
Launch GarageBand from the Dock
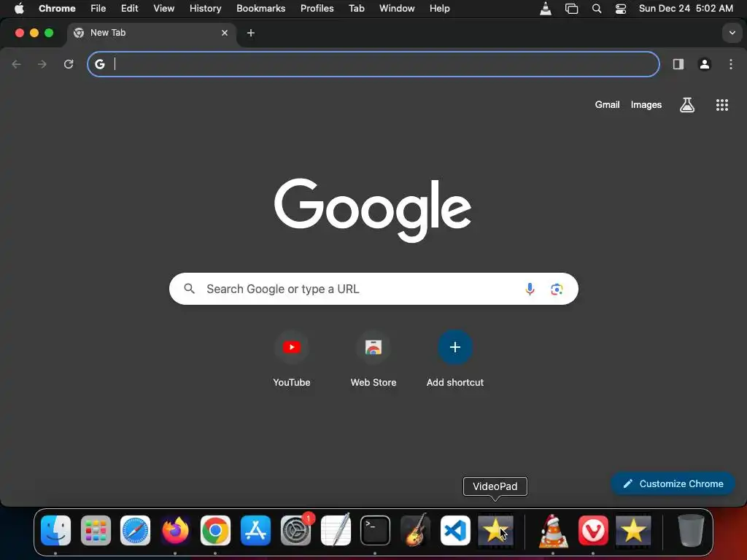point(415,531)
